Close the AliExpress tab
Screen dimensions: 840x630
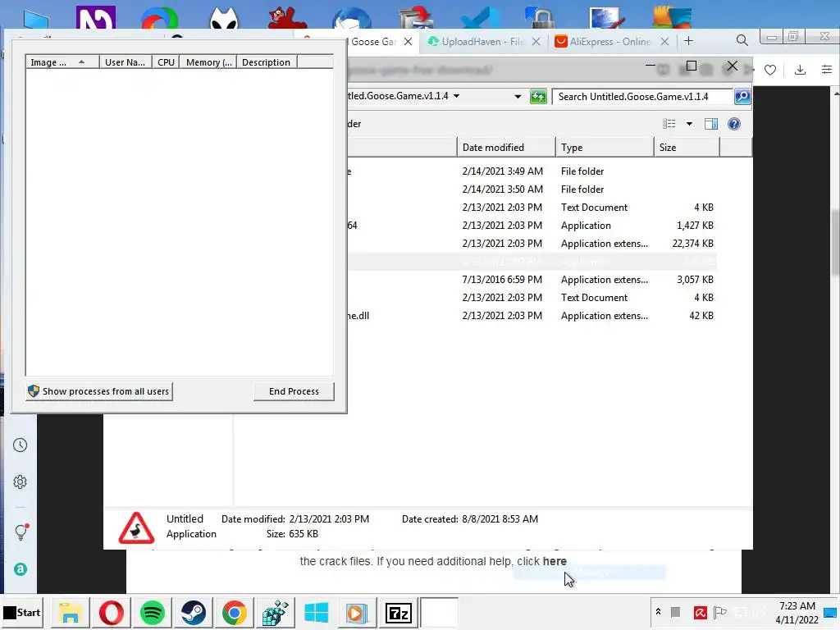coord(664,41)
